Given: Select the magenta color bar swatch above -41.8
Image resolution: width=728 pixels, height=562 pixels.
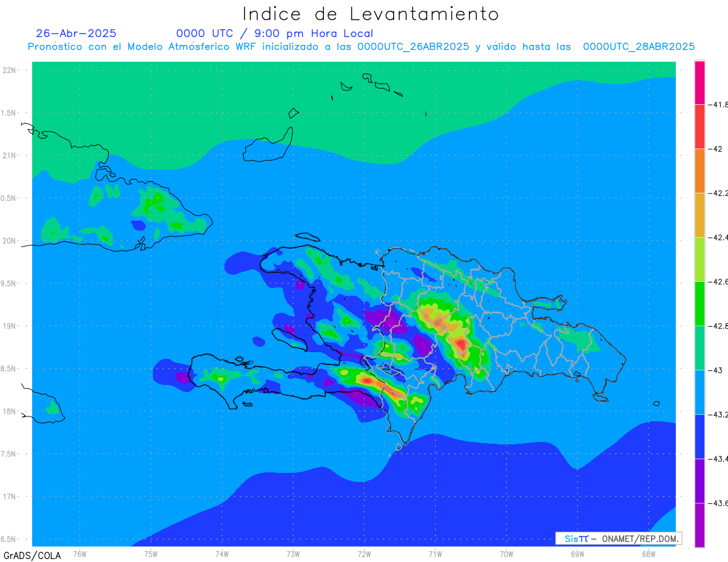Looking at the screenshot, I should click(699, 82).
